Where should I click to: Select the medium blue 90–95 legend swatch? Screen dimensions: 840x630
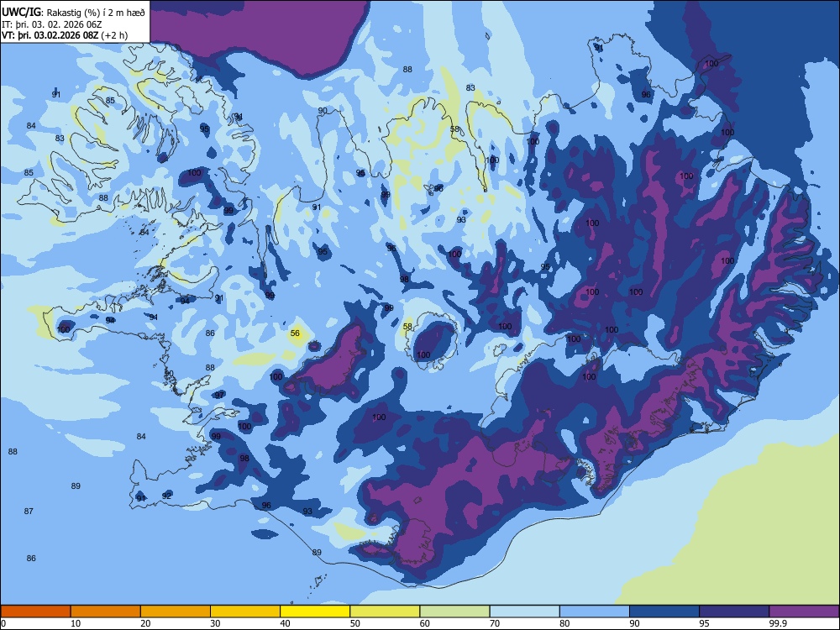point(664,612)
